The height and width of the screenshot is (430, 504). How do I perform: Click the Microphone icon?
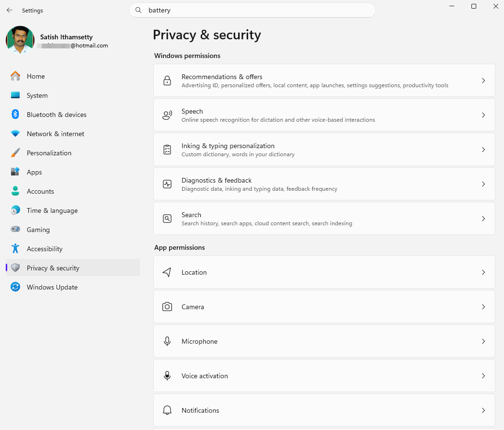click(x=167, y=341)
